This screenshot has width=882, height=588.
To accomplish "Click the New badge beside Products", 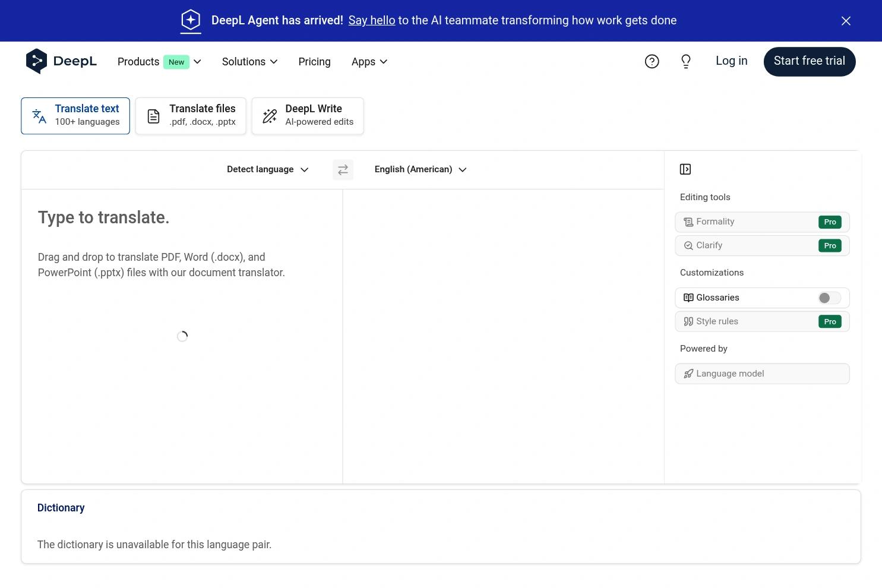I will [176, 62].
